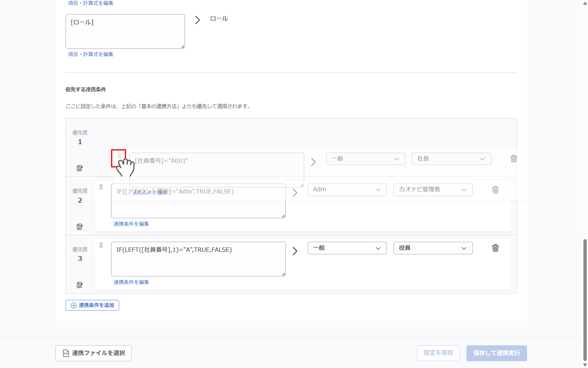The width and height of the screenshot is (588, 368).
Task: Click the scrollbar down arrow
Action: [585, 365]
